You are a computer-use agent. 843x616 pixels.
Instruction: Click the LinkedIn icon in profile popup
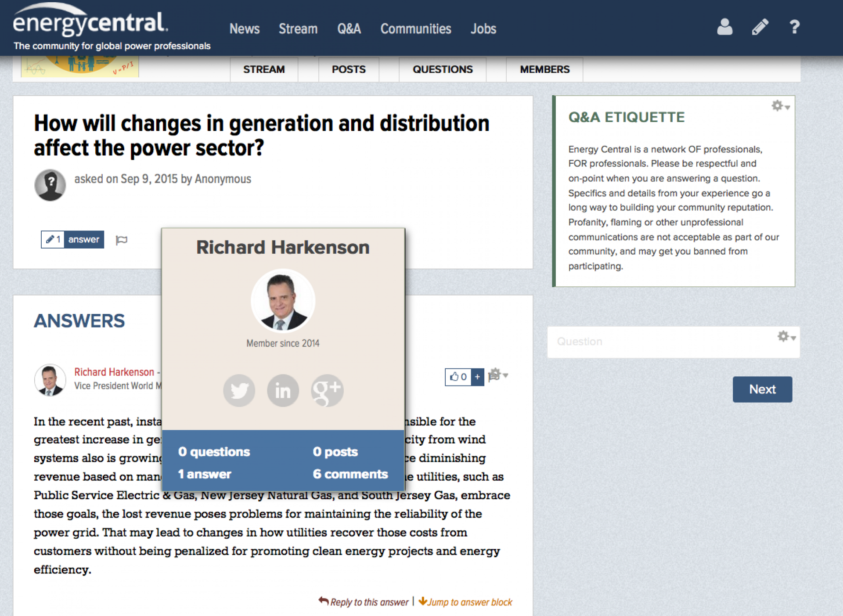pos(283,390)
